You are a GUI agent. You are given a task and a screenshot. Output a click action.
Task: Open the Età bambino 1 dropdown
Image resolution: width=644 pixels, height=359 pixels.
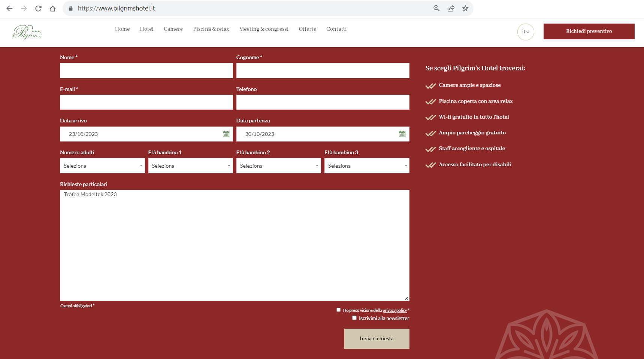191,166
